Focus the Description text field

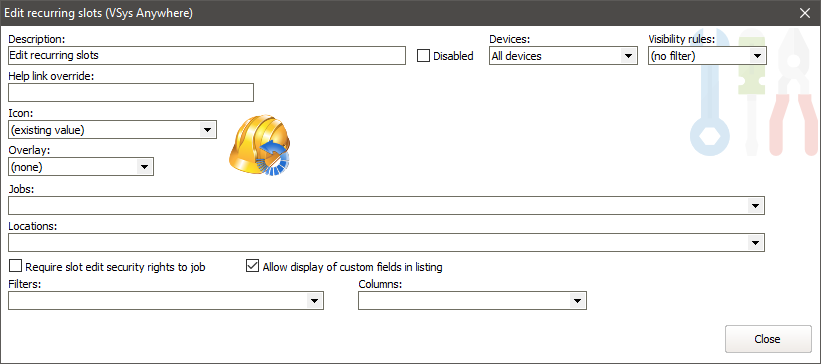[x=207, y=55]
